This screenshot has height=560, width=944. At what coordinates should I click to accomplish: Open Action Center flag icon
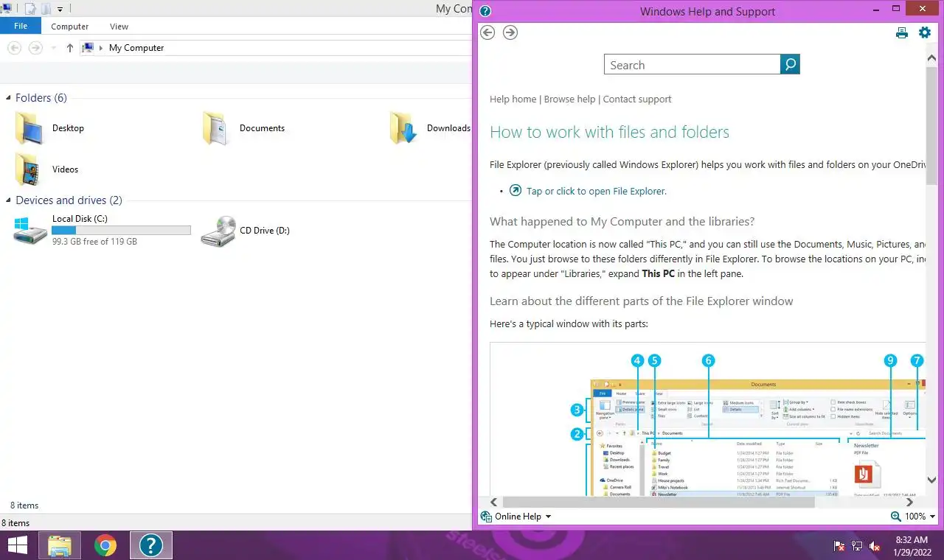point(839,546)
